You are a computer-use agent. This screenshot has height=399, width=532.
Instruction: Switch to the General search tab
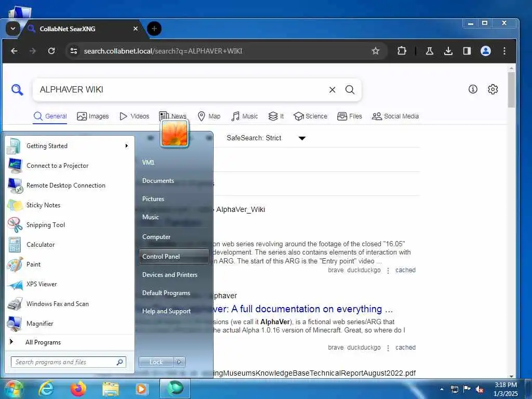coord(50,116)
